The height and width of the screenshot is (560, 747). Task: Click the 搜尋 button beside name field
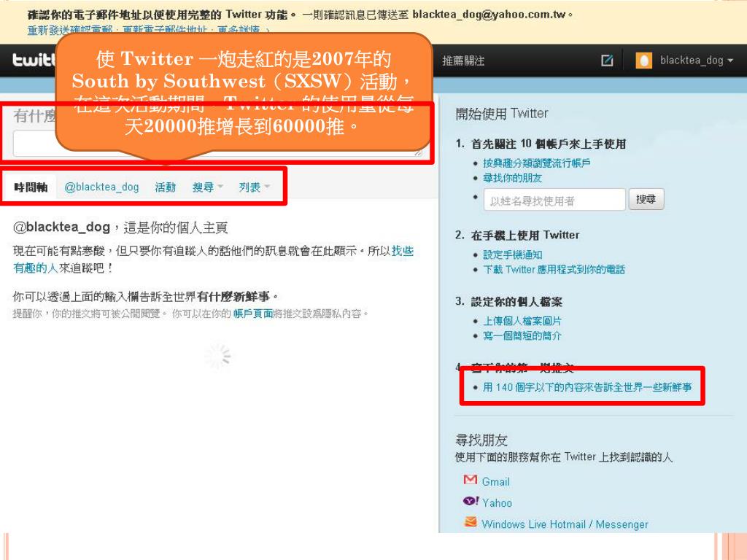point(646,199)
